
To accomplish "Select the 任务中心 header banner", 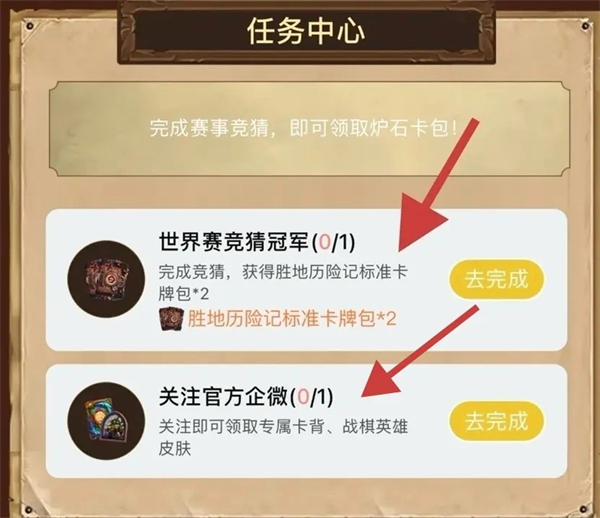I will pos(306,31).
